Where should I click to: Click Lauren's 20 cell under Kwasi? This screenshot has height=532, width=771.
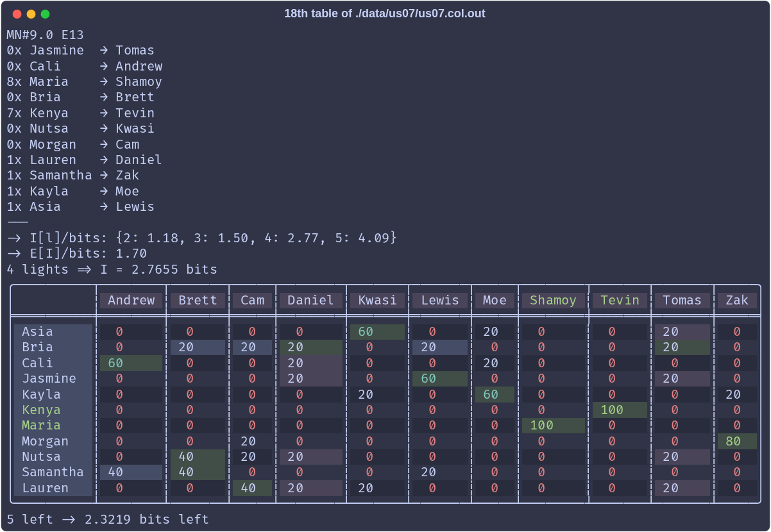coord(377,488)
